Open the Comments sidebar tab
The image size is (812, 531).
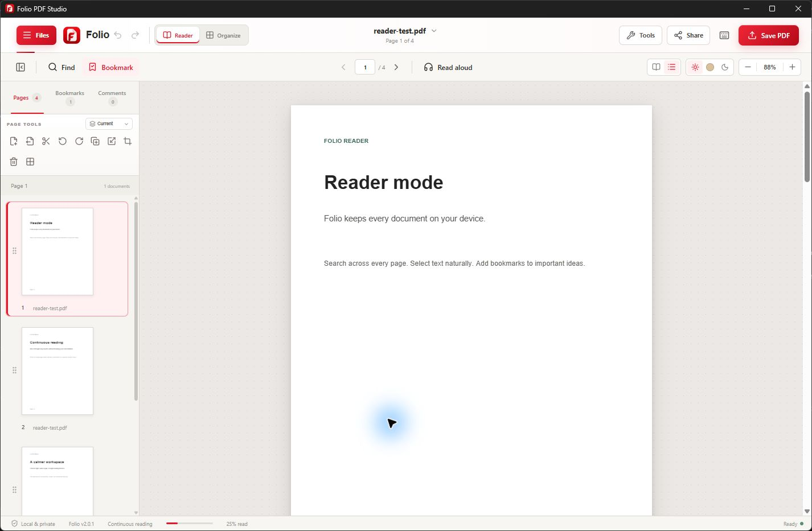coord(112,97)
